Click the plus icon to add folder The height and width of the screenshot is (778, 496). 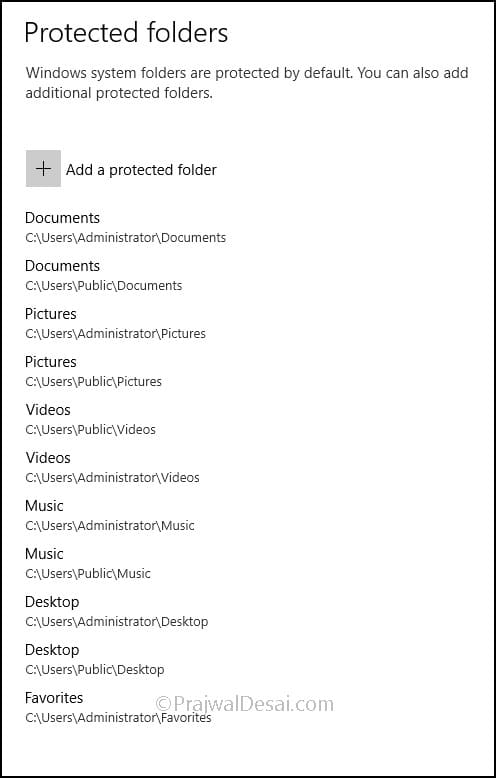tap(43, 169)
